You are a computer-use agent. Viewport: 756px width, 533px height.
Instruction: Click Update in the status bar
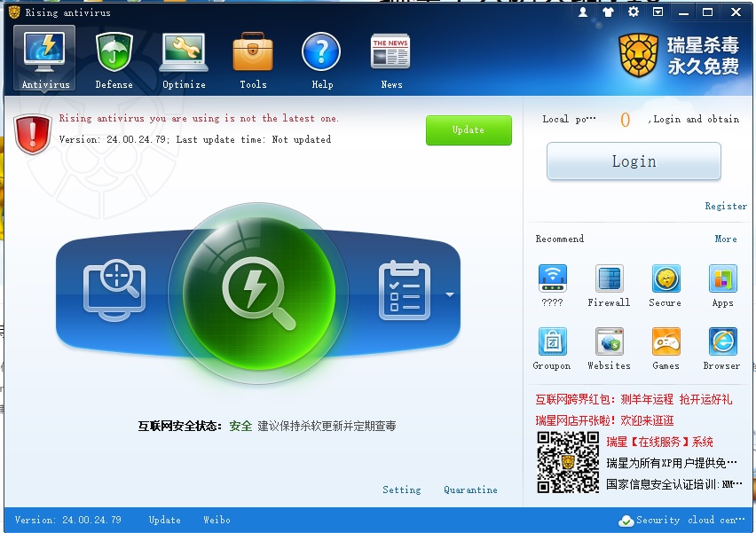click(165, 520)
